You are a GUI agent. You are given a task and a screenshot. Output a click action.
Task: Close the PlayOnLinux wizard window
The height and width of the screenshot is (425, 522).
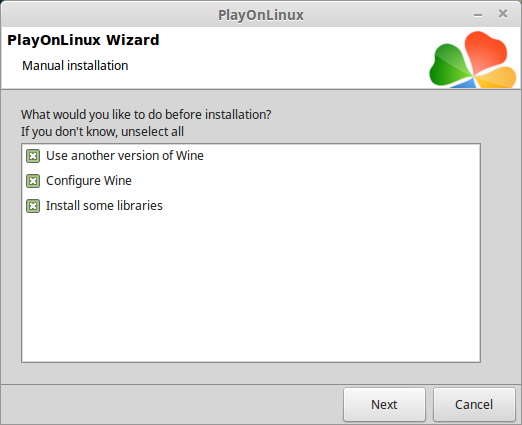503,14
